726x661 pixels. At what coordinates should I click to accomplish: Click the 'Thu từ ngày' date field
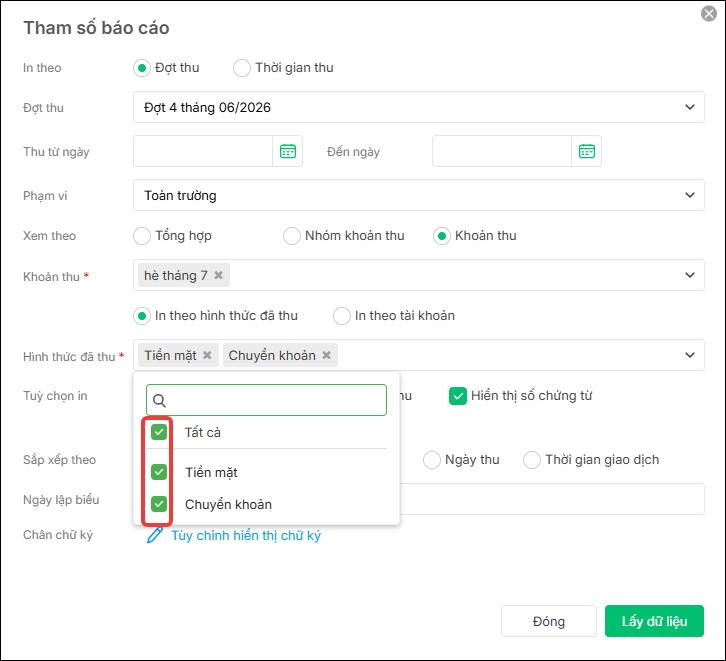203,151
